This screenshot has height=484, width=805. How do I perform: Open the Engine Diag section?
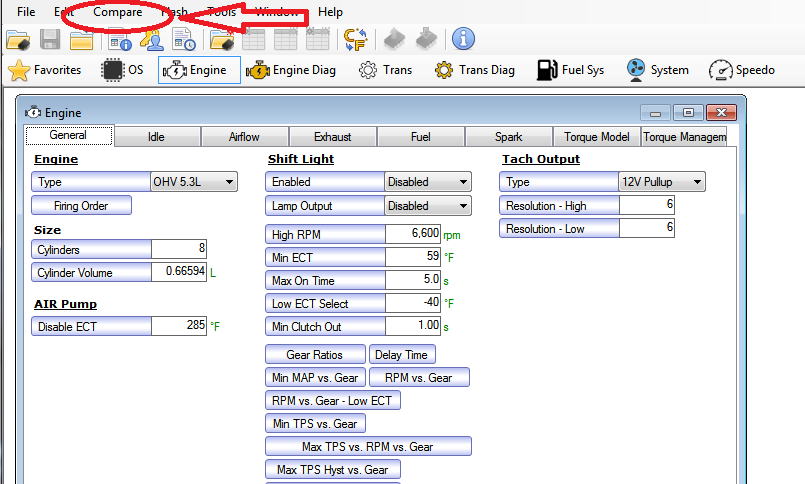click(292, 70)
